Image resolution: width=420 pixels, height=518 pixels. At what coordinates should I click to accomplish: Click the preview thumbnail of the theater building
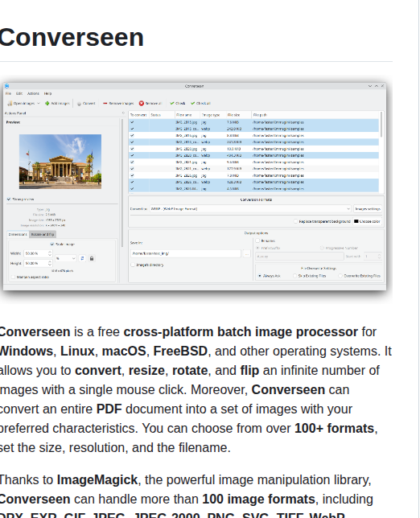click(60, 162)
